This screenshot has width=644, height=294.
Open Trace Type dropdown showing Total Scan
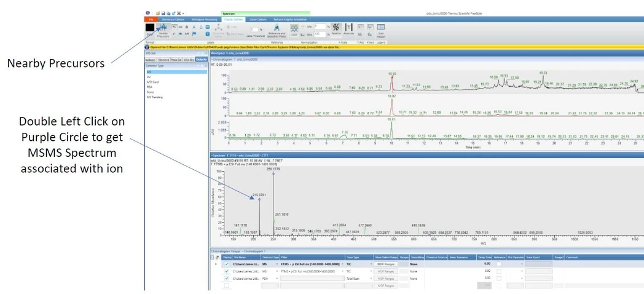371,279
